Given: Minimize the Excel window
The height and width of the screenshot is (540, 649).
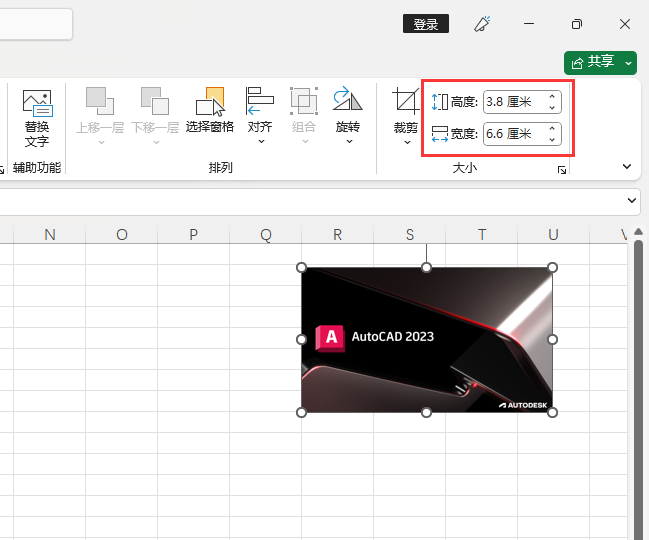Looking at the screenshot, I should [529, 24].
